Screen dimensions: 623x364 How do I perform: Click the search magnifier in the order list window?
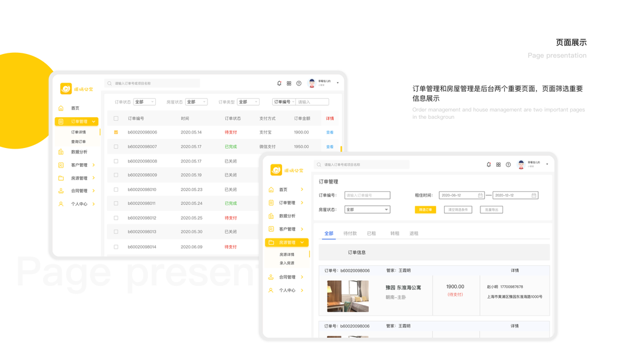click(109, 84)
